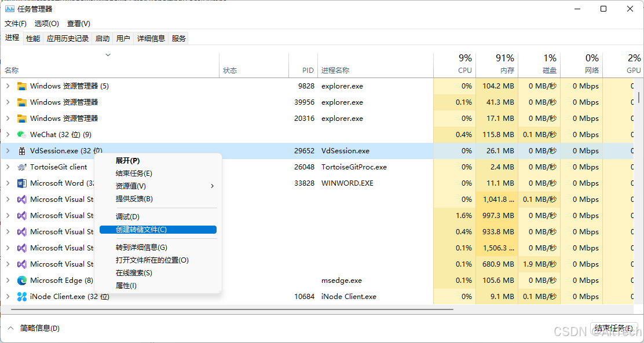
Task: Expand the explorer.exe PID 39956 row
Action: point(8,102)
